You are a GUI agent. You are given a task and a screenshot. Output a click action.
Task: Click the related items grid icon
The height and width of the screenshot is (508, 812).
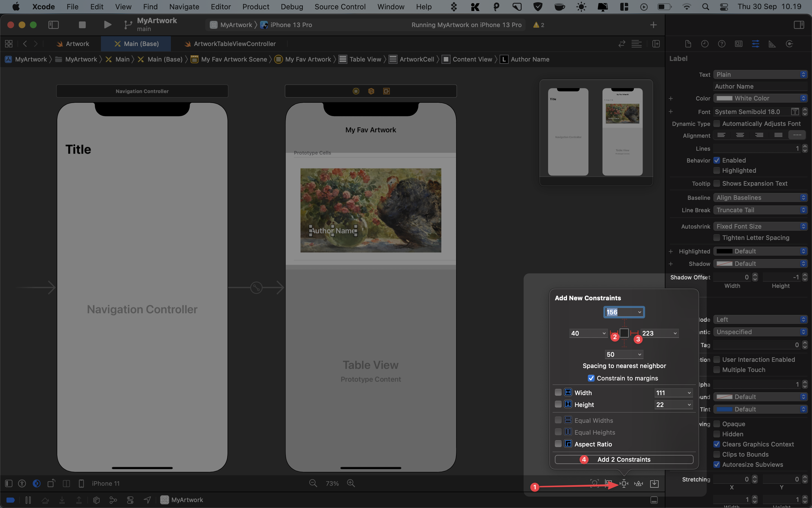[9, 44]
